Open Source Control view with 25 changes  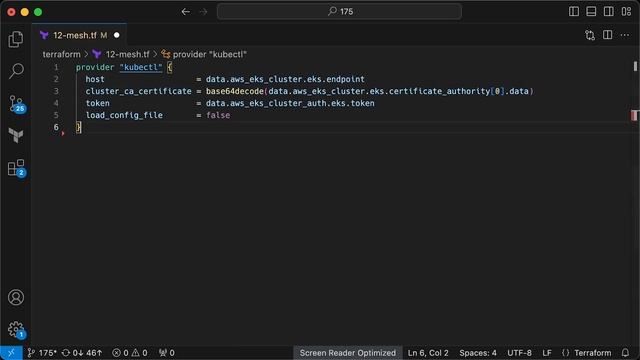point(16,104)
